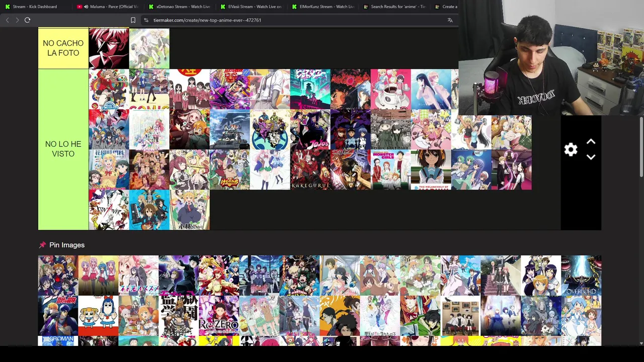Select the tank anime poster

(229, 129)
